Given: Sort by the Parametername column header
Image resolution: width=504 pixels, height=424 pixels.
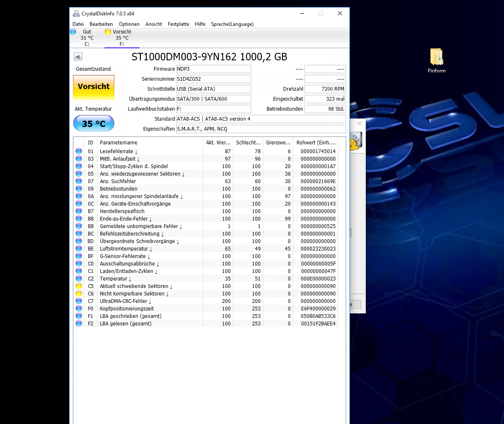Looking at the screenshot, I should pyautogui.click(x=150, y=142).
